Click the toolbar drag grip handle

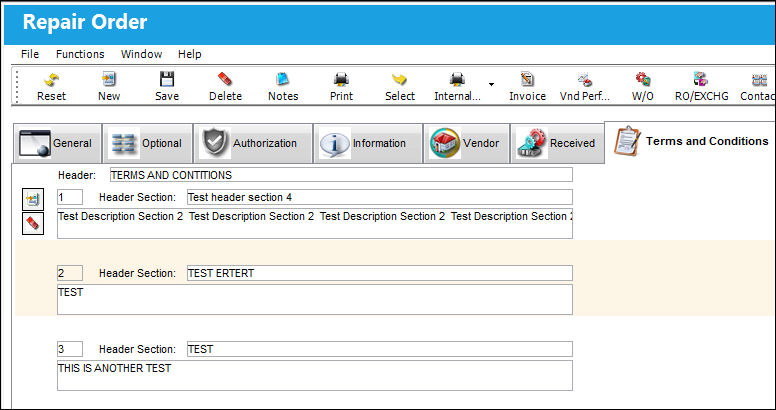coord(17,86)
